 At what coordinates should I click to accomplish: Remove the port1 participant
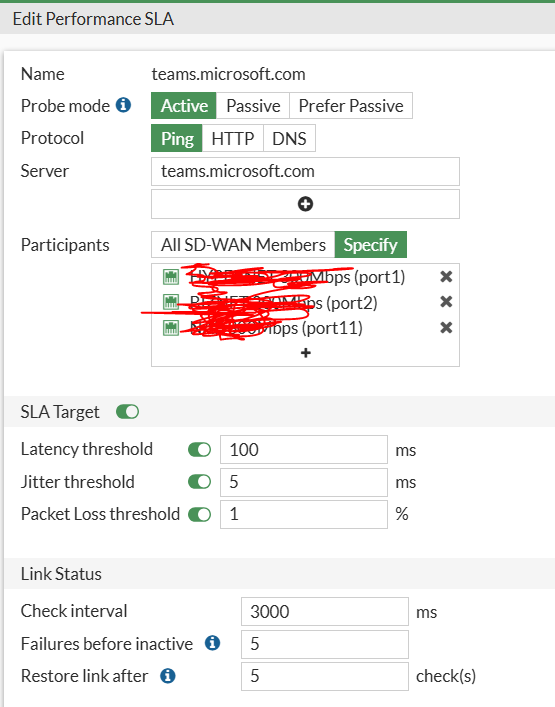click(x=446, y=276)
